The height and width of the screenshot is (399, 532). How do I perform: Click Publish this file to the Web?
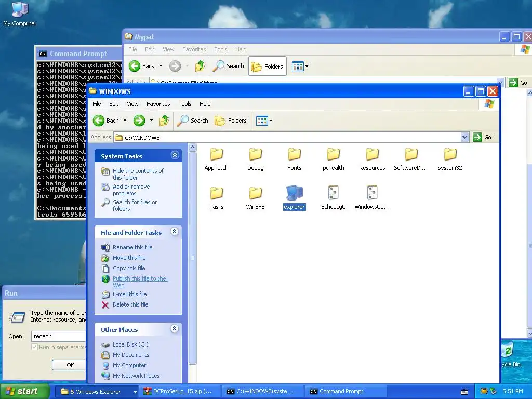[x=140, y=282]
